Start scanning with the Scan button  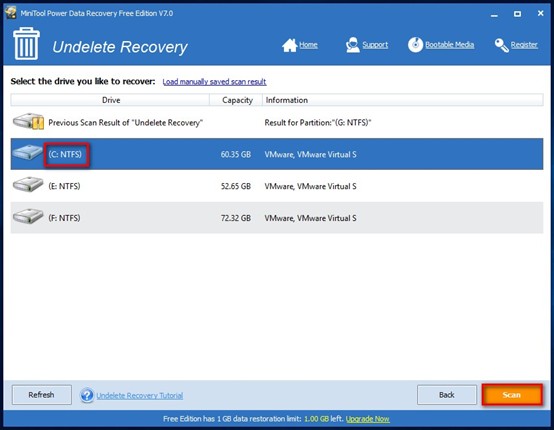(x=512, y=395)
